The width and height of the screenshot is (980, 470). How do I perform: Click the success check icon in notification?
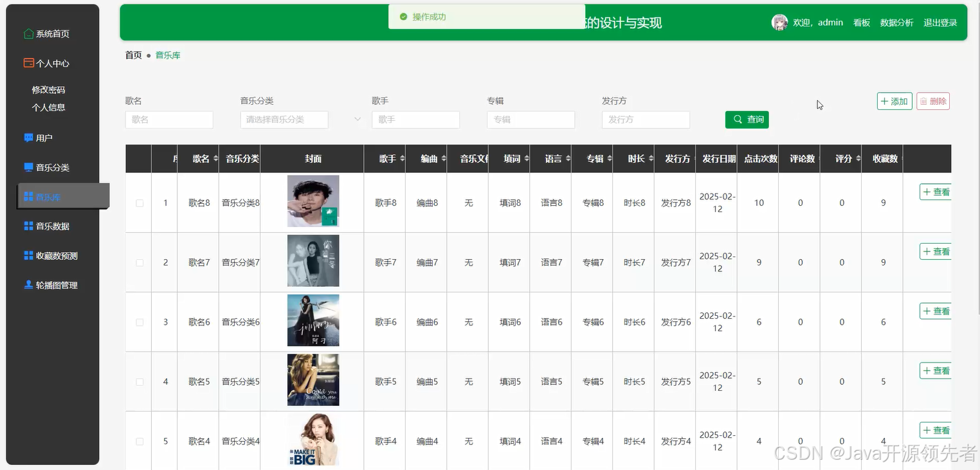tap(403, 17)
